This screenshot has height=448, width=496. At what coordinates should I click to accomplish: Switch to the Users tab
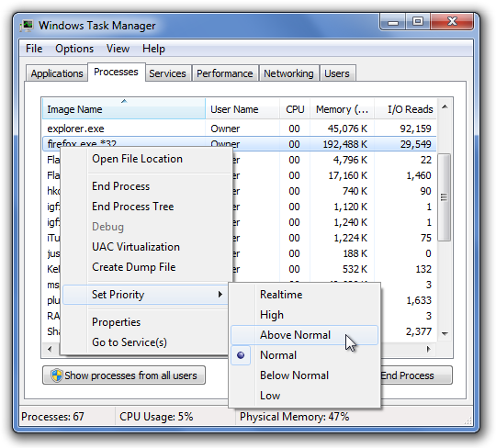tap(337, 73)
